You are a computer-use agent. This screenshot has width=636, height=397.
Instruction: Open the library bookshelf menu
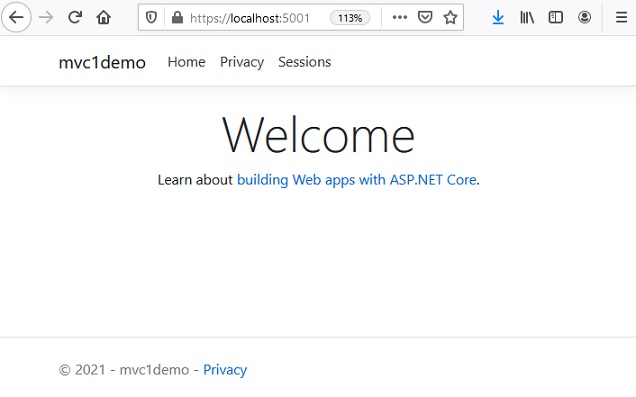(527, 17)
